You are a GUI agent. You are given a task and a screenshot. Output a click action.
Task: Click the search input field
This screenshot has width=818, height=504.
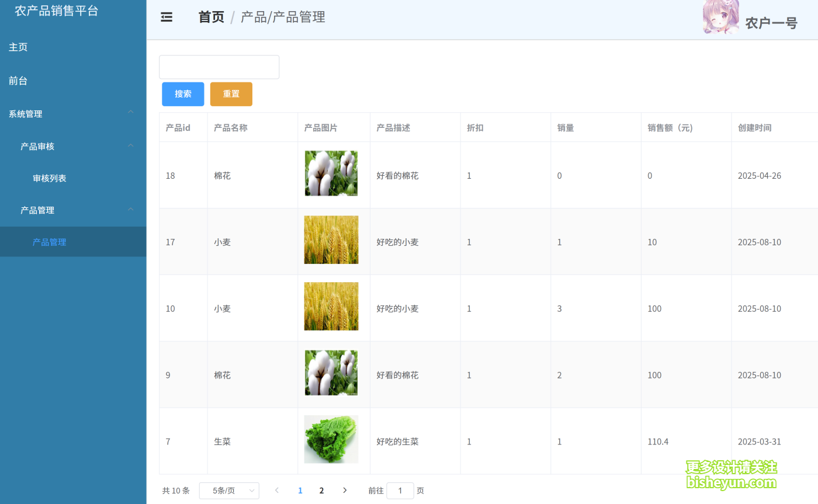[x=219, y=67]
